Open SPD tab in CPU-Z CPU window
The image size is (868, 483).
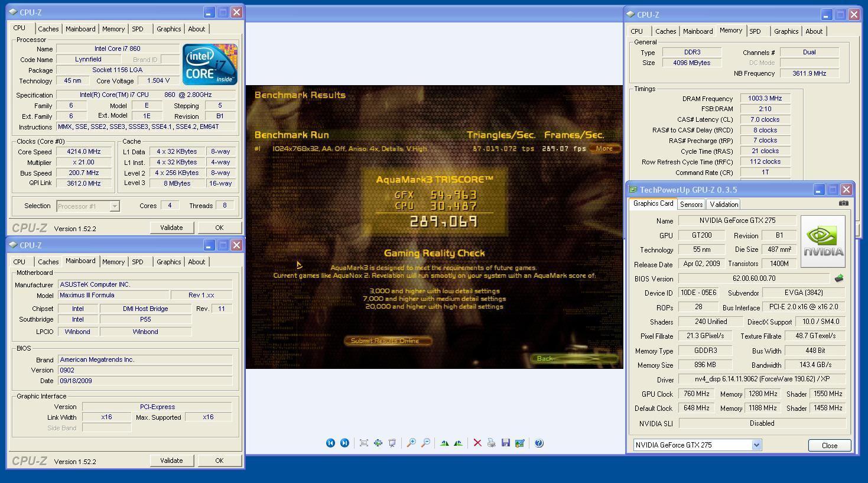pyautogui.click(x=138, y=29)
